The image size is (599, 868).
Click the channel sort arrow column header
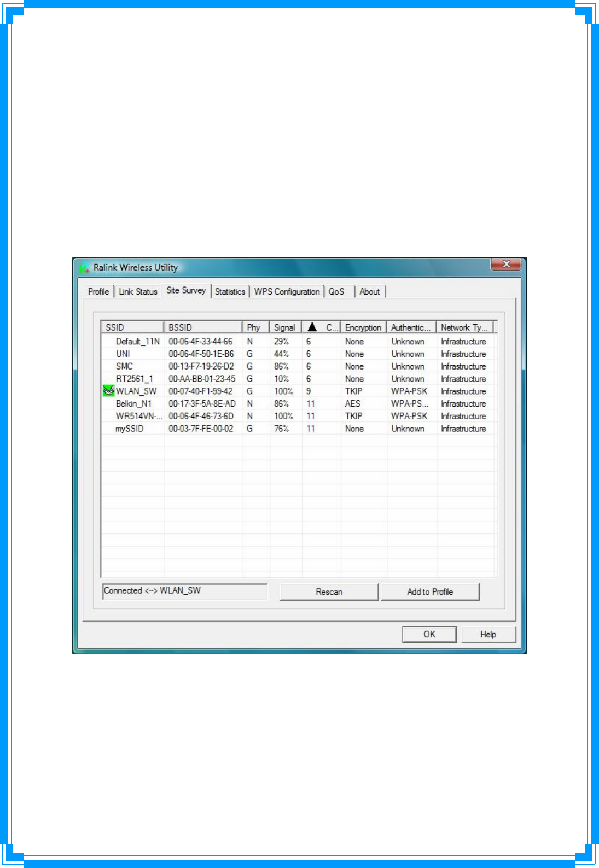pyautogui.click(x=321, y=327)
